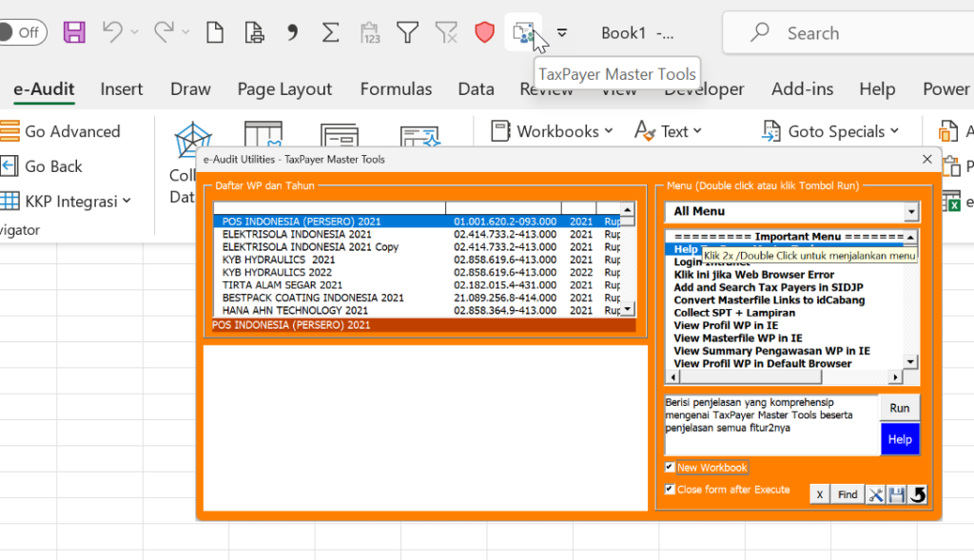Select View Profil WP in Default Browser
The image size is (974, 560).
pyautogui.click(x=762, y=364)
